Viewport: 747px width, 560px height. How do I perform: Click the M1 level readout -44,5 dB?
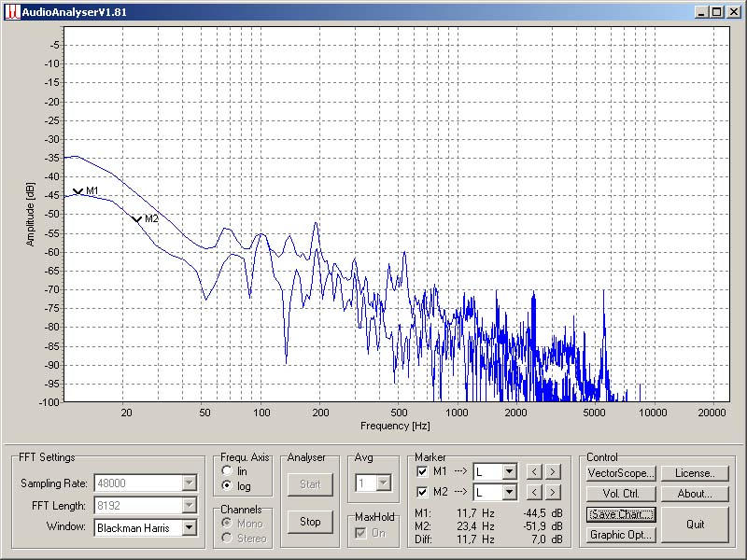pos(543,513)
